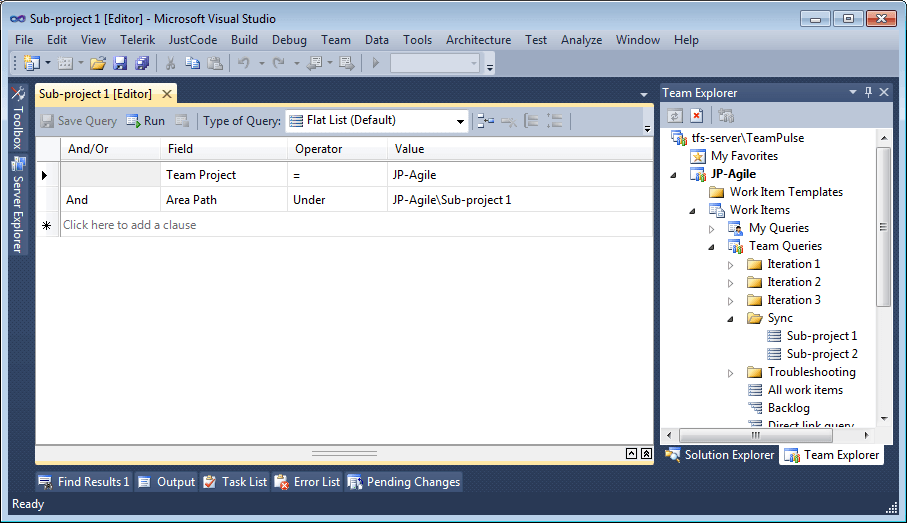Open the File menu

(x=24, y=40)
